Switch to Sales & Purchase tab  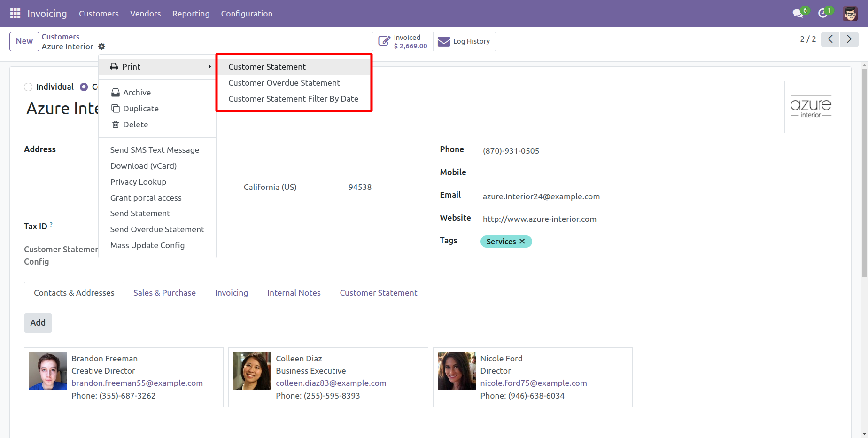[x=164, y=293]
